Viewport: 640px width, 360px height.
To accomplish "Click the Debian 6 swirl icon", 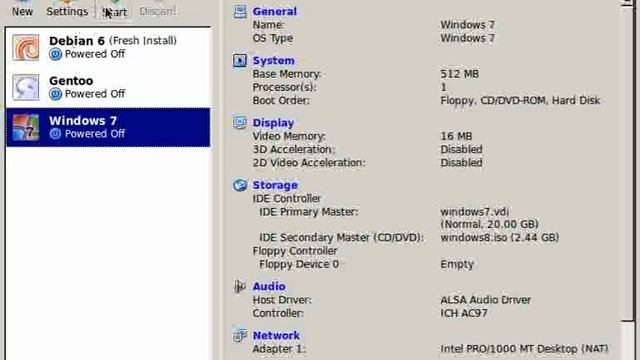I will (25, 47).
